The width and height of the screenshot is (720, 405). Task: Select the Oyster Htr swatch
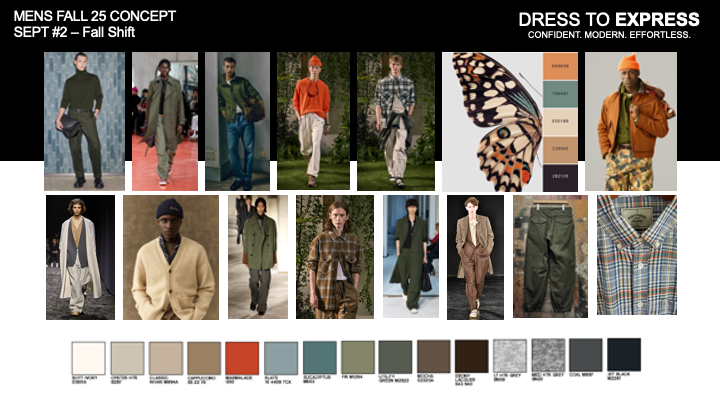[x=127, y=358]
